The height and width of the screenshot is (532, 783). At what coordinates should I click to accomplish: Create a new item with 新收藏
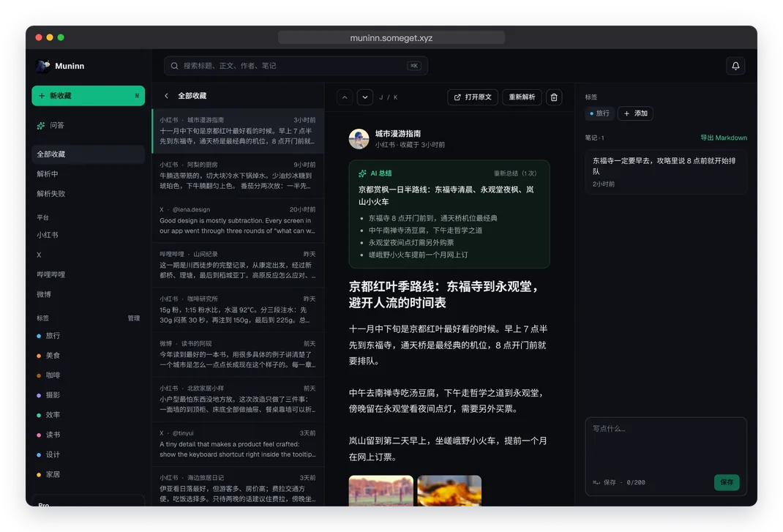88,96
